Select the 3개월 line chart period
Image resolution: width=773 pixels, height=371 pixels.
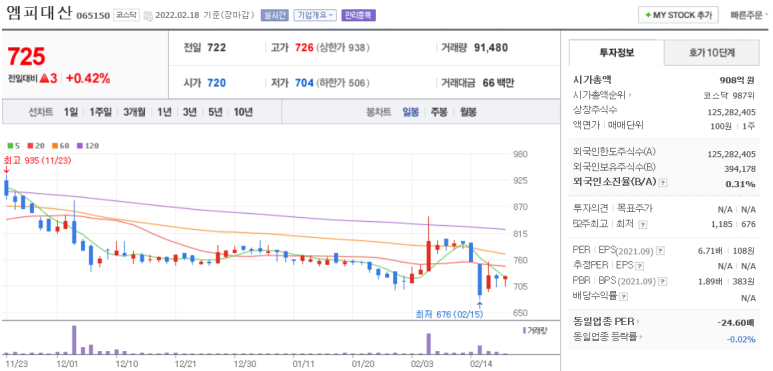click(134, 112)
